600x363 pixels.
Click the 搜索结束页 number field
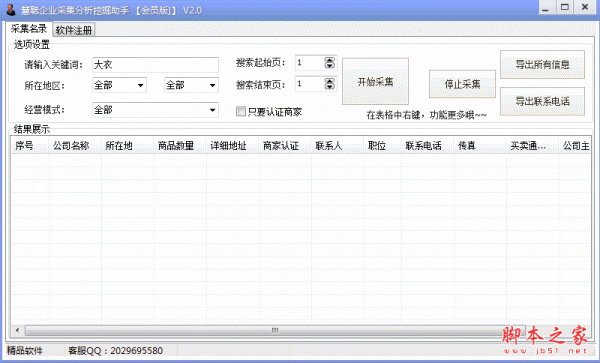click(x=310, y=84)
